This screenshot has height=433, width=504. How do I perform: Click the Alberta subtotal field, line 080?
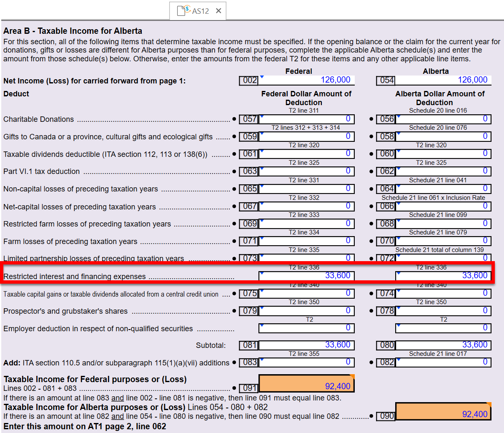click(443, 345)
